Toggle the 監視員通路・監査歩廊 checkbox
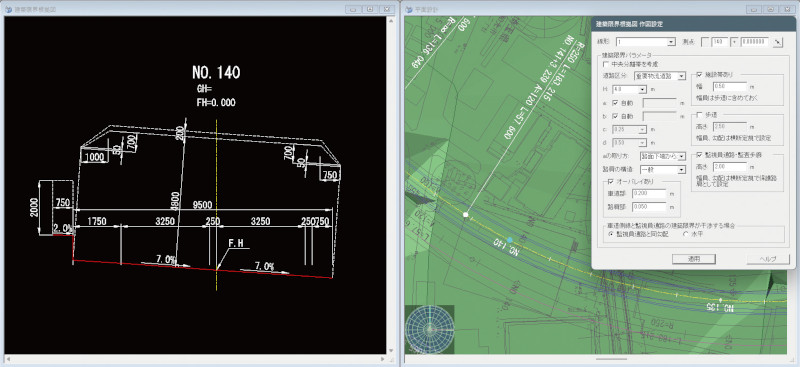The width and height of the screenshot is (800, 367). 699,155
